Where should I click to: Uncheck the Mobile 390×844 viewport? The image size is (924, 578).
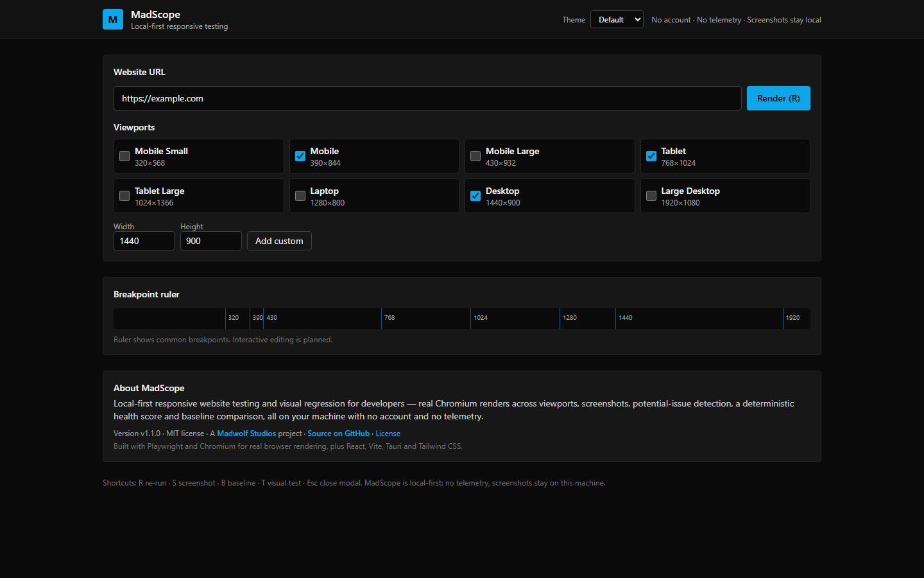[x=300, y=156]
